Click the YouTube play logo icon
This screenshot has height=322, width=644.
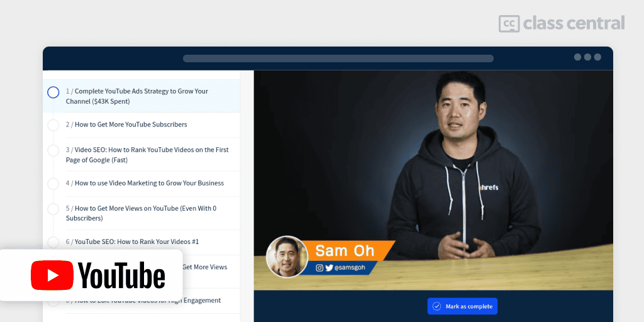pos(52,275)
